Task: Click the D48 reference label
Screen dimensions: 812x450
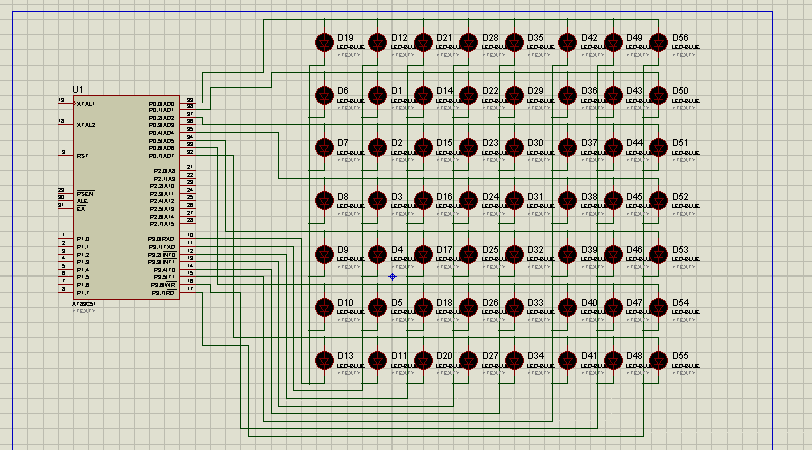Action: pos(634,356)
